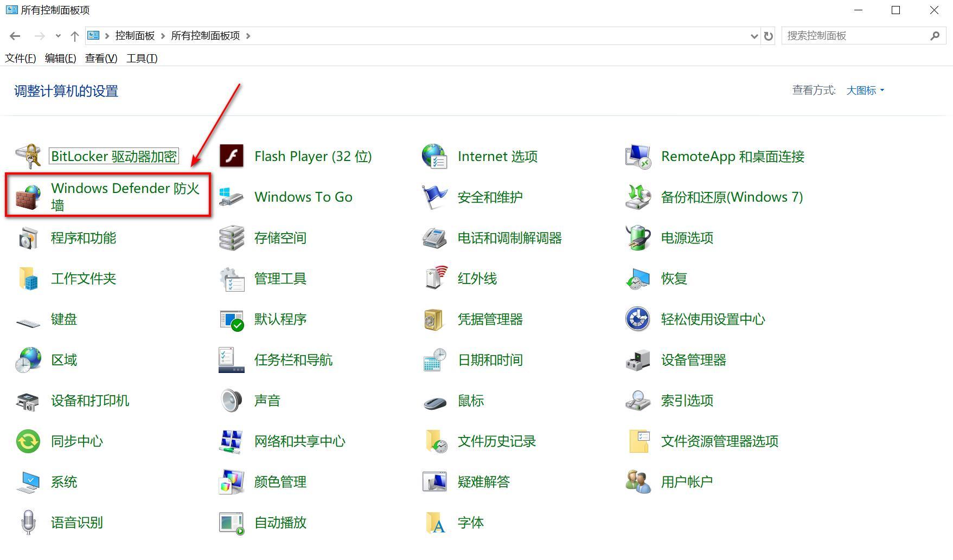Open Internet 选项
The width and height of the screenshot is (953, 560).
click(x=497, y=156)
